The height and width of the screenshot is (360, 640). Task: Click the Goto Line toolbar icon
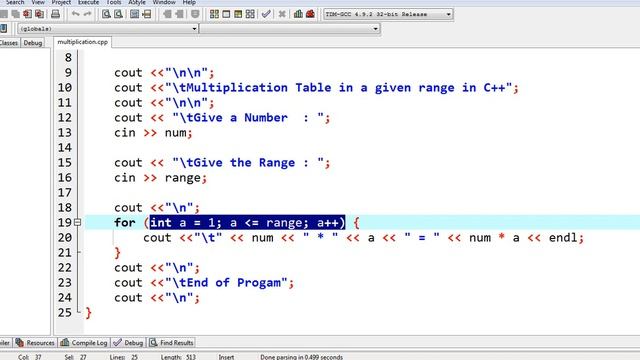[147, 14]
